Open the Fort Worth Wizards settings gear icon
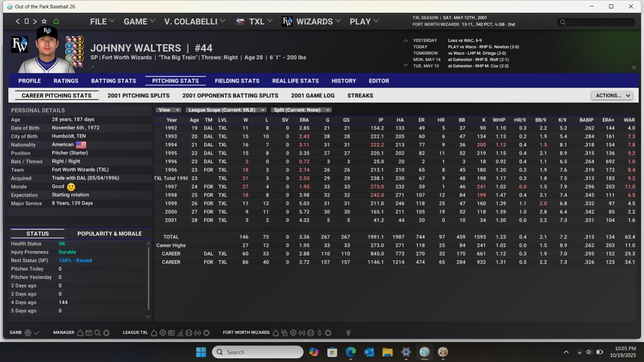Viewport: 644px width, 362px height. point(328,333)
